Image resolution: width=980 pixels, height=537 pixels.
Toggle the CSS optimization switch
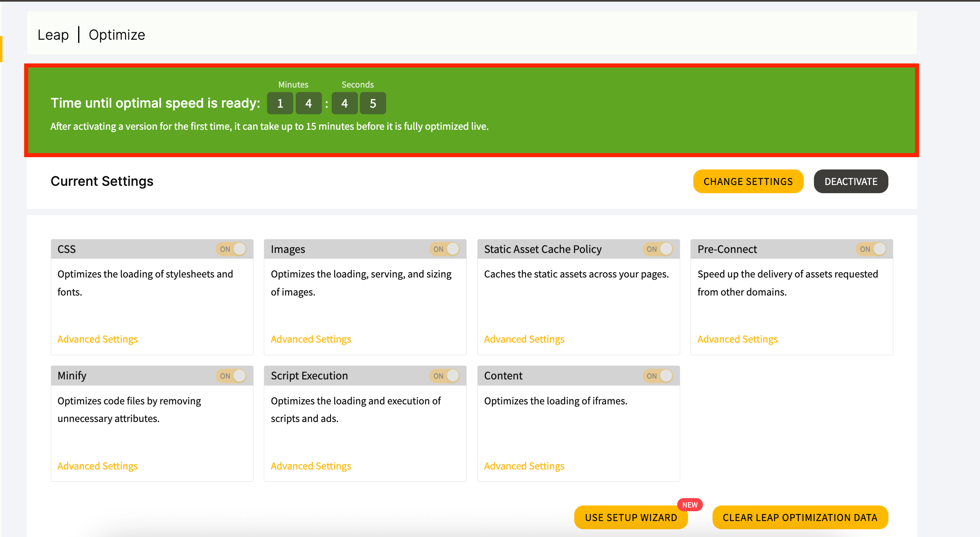pyautogui.click(x=231, y=249)
